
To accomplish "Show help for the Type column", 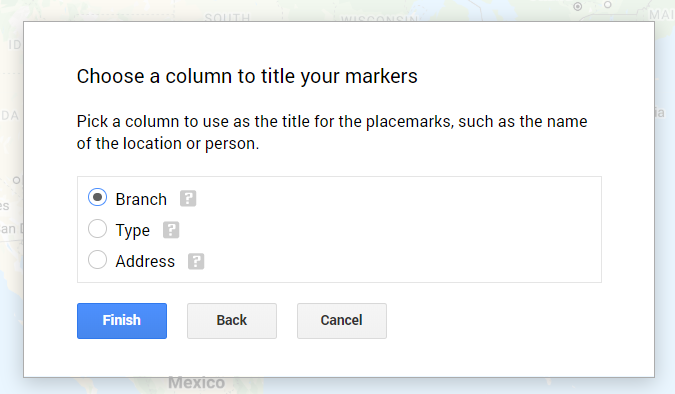I will [x=171, y=230].
